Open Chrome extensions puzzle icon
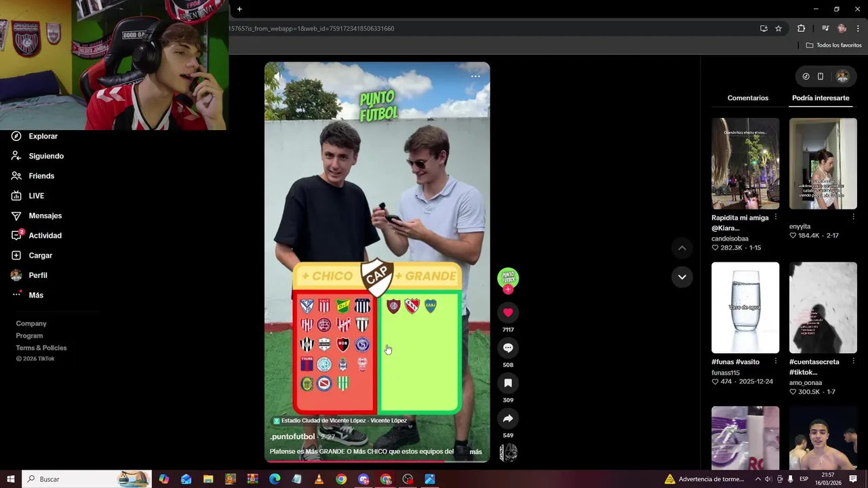 pos(801,28)
